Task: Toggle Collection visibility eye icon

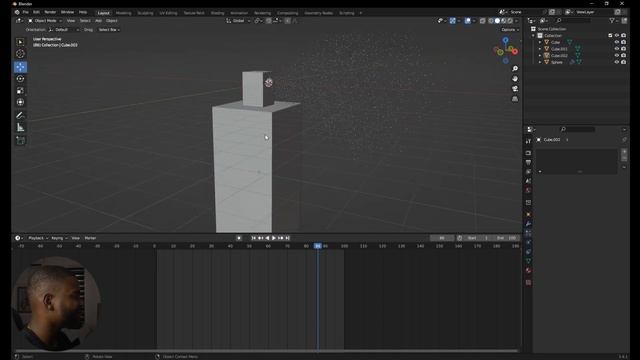Action: tap(617, 36)
